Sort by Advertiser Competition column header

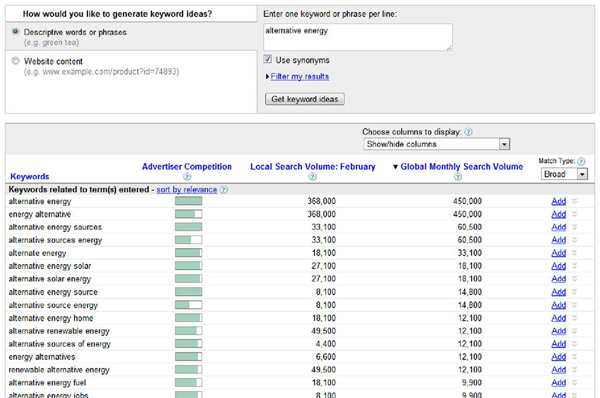coord(187,166)
